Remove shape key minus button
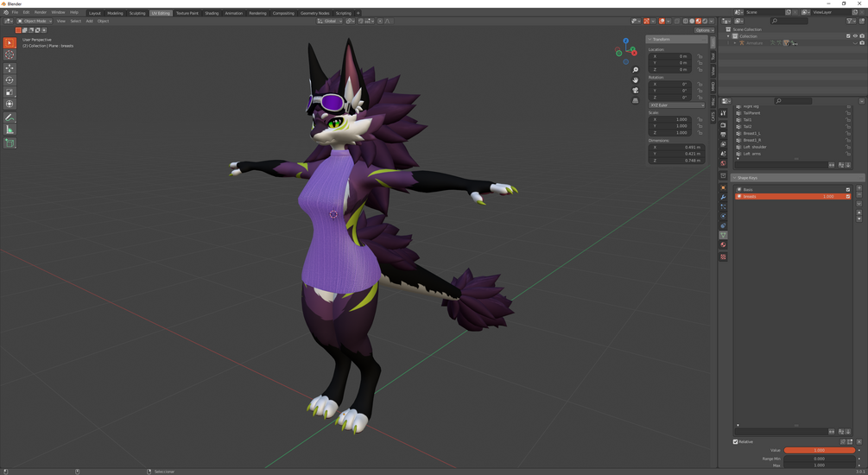The image size is (868, 475). click(x=859, y=195)
